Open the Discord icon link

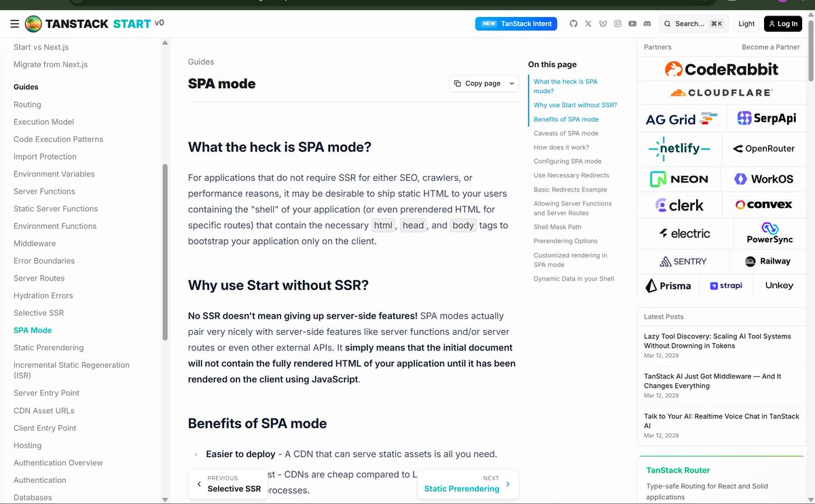point(647,24)
